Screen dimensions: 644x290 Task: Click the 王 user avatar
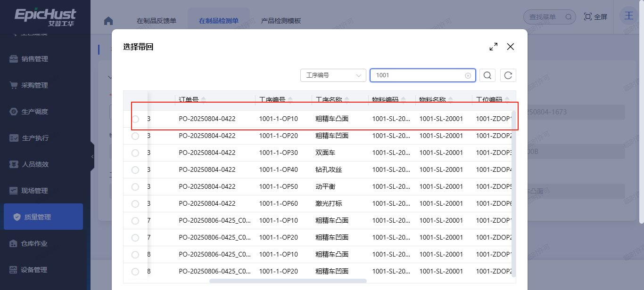click(629, 16)
